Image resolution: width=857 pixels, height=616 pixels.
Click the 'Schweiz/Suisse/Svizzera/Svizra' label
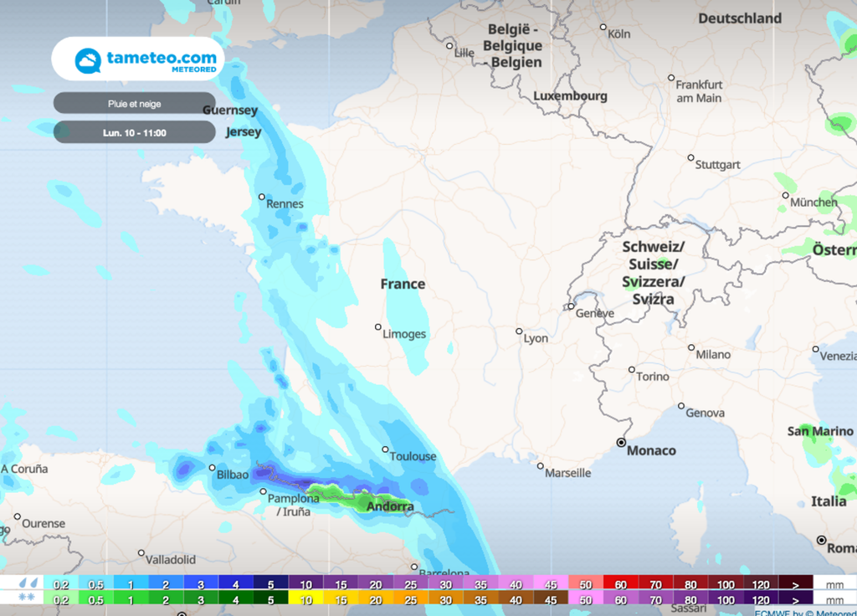[x=653, y=273]
